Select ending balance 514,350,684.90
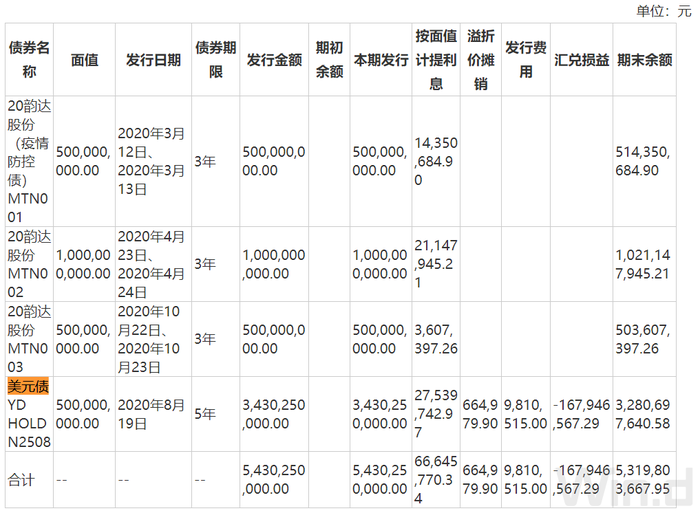 click(x=643, y=161)
